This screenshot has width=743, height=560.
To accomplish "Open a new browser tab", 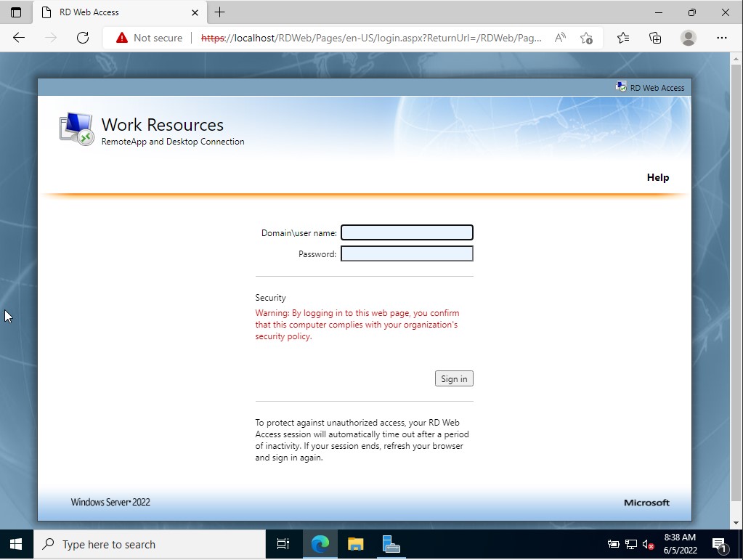I will coord(220,12).
